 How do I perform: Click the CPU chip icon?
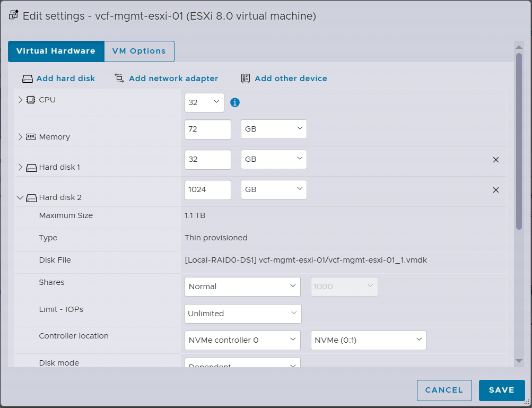point(31,100)
